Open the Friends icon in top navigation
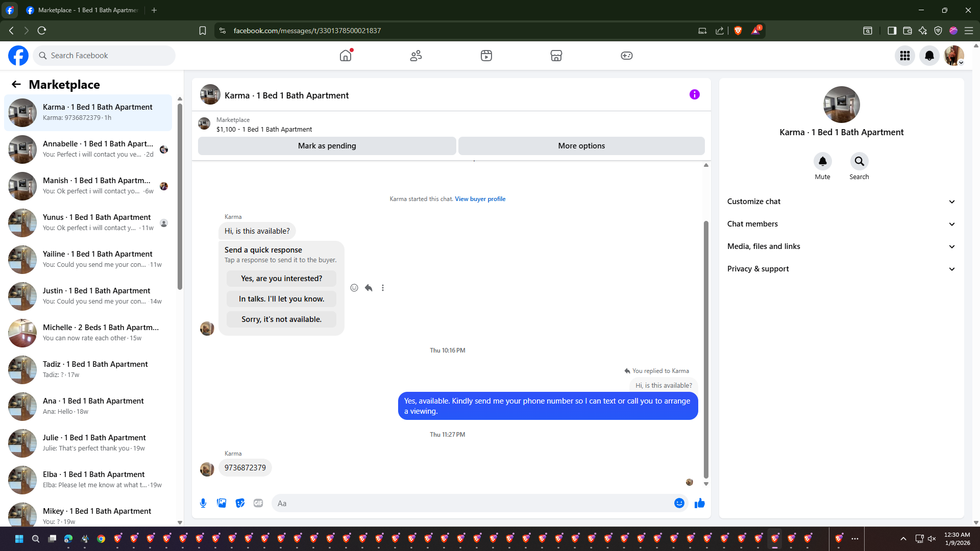This screenshot has width=980, height=551. (416, 56)
